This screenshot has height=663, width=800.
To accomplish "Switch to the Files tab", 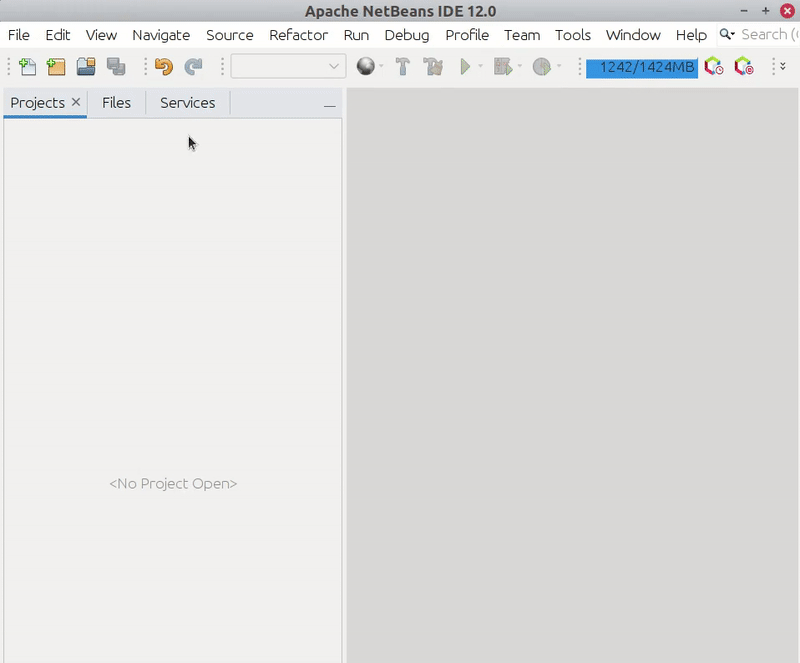I will [116, 103].
